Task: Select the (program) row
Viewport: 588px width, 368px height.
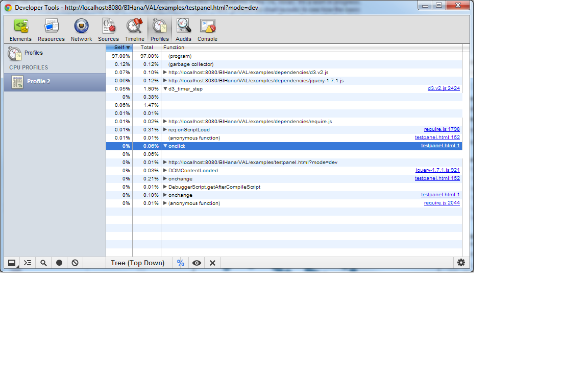Action: (284, 56)
